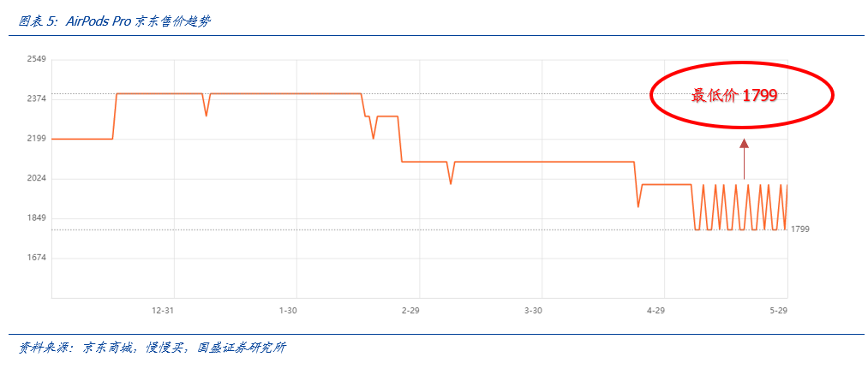
Task: Select the 3-30 date tick
Action: (x=533, y=311)
